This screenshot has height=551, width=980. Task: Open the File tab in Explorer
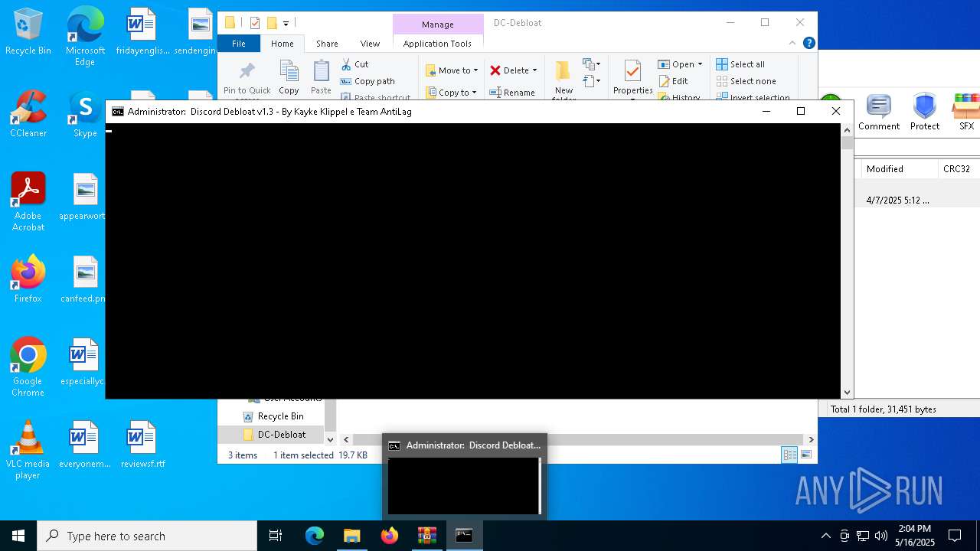[x=239, y=44]
